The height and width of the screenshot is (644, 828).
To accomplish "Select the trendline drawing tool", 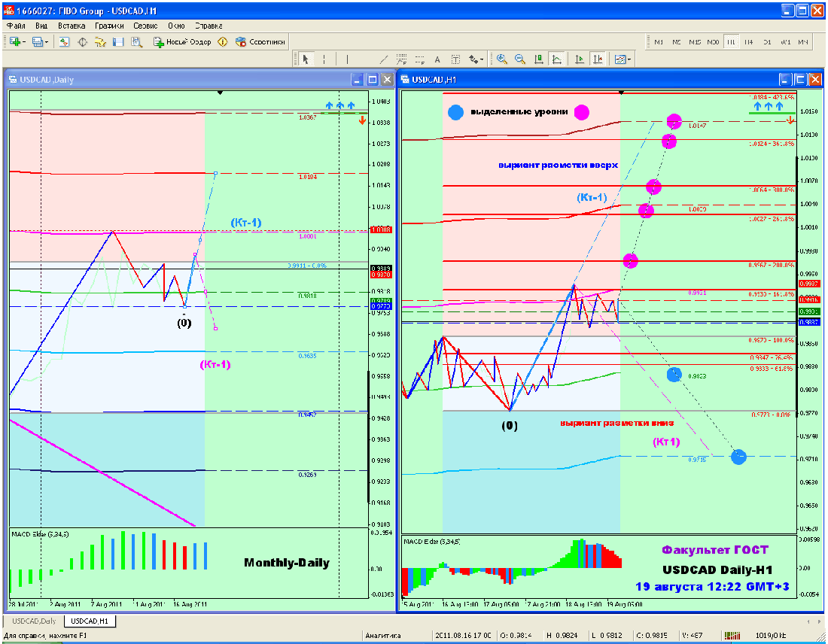I will click(x=383, y=59).
